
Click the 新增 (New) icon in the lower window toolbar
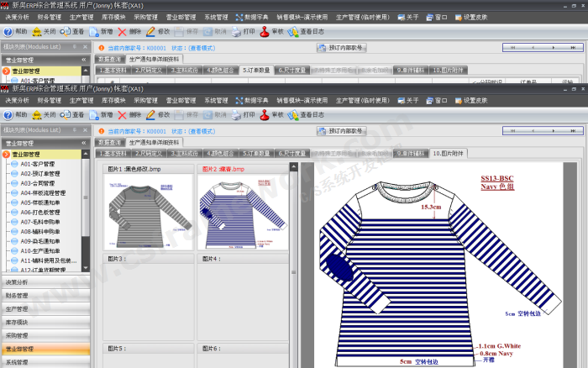[99, 114]
